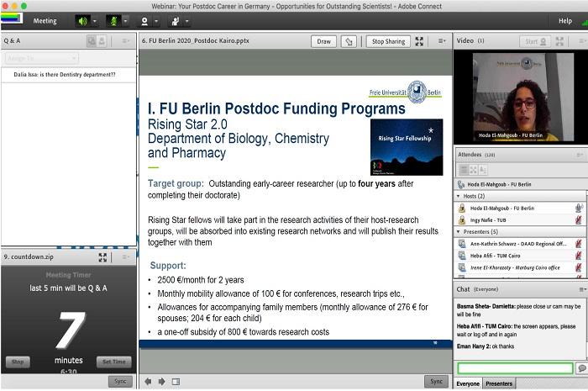The height and width of the screenshot is (391, 588).
Task: Maximize the Video pod
Action: (559, 41)
